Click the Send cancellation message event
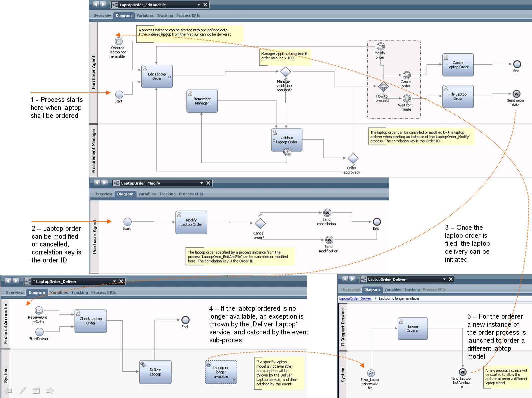Viewport: 532px width, 398px height. pos(327,213)
